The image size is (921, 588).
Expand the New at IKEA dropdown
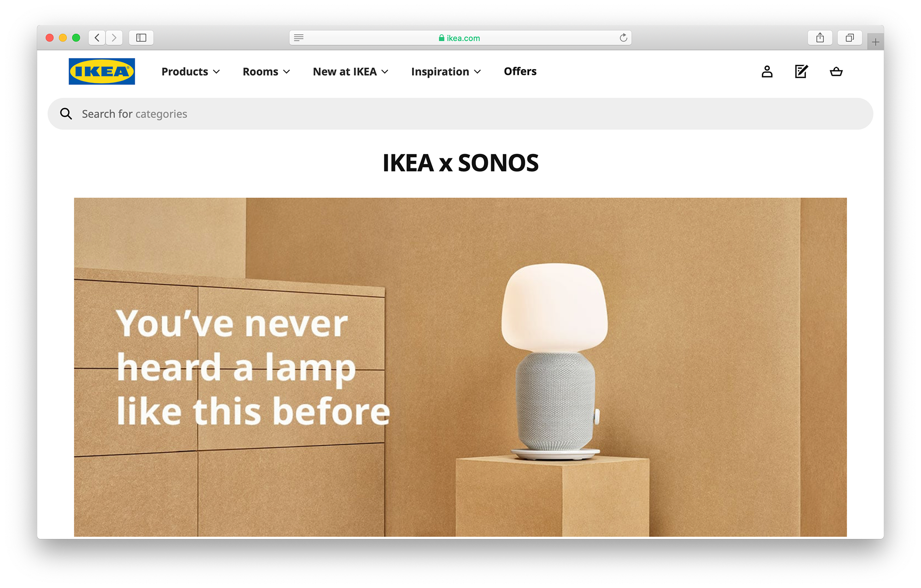coord(351,71)
